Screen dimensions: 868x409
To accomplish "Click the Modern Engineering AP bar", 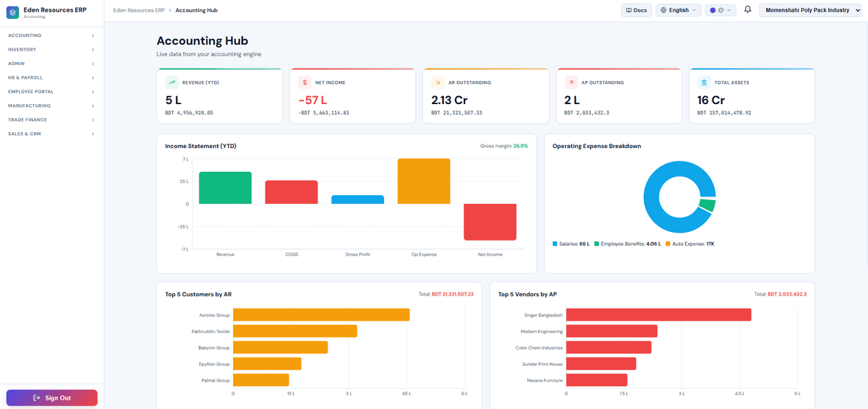I will tap(612, 331).
